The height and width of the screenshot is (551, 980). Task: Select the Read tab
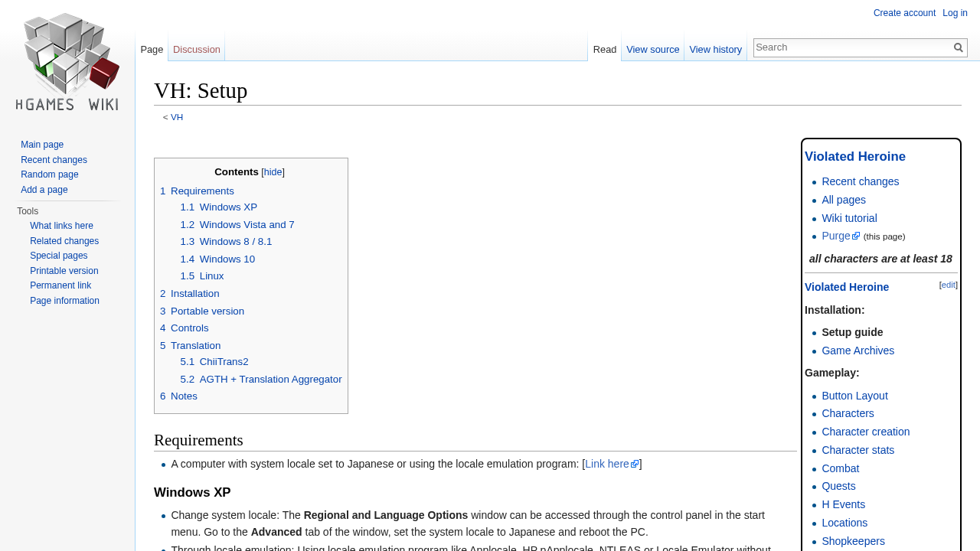pyautogui.click(x=605, y=49)
